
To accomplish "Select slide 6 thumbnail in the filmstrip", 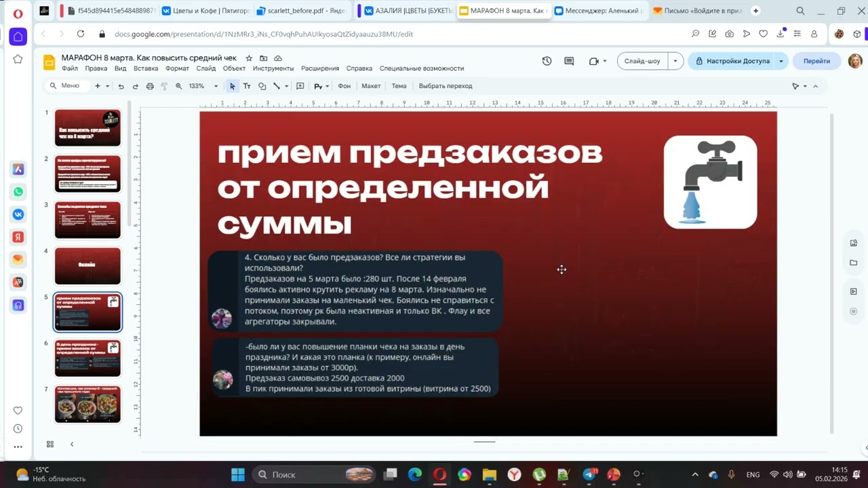I will pos(87,358).
